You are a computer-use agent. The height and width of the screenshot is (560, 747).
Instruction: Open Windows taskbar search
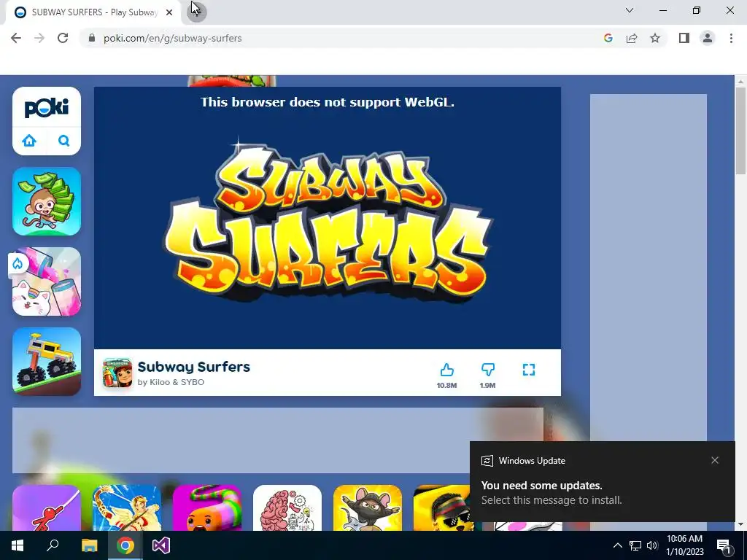[x=53, y=545]
